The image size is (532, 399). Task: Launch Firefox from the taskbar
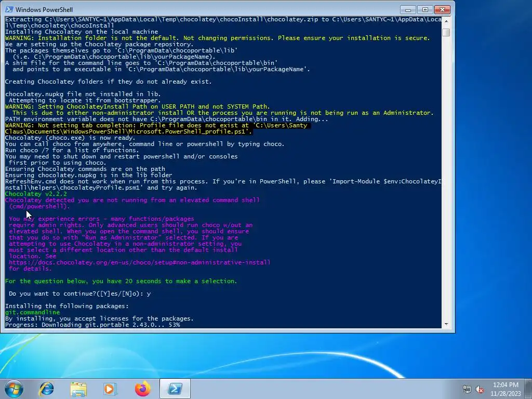(142, 389)
